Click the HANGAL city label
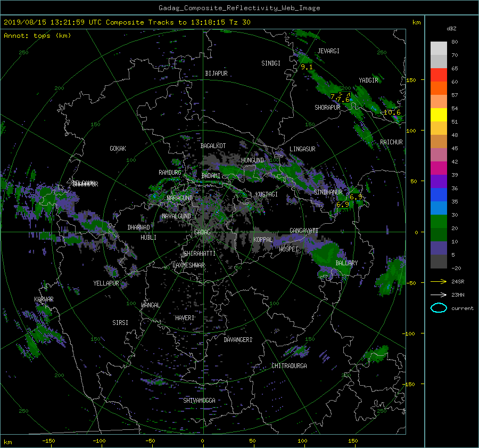479x448 pixels. pyautogui.click(x=150, y=305)
